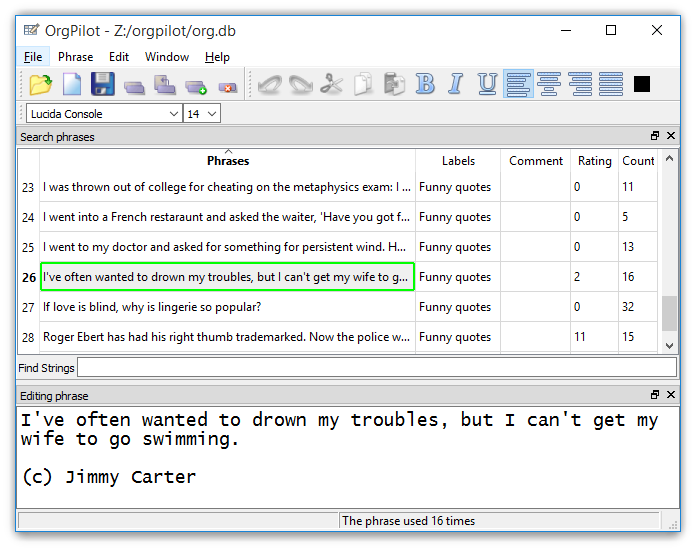Align text to the right
This screenshot has width=700, height=550.
point(580,84)
